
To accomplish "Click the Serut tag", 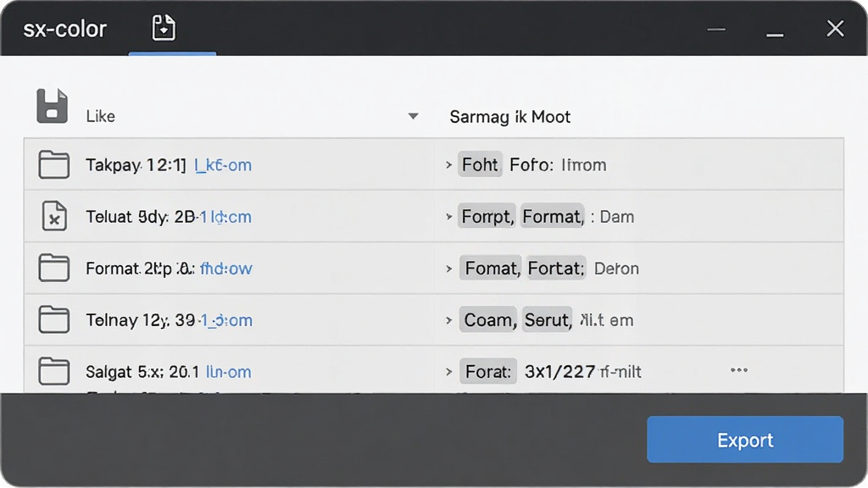I will click(x=548, y=319).
